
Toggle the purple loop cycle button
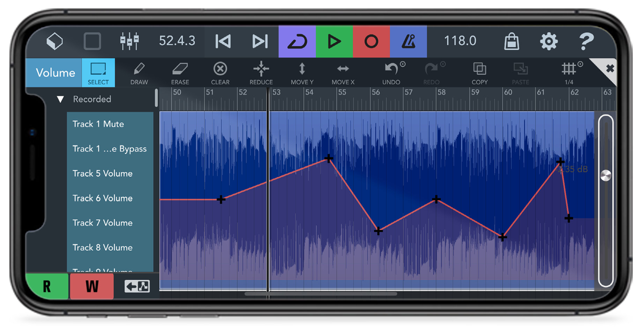pyautogui.click(x=297, y=41)
